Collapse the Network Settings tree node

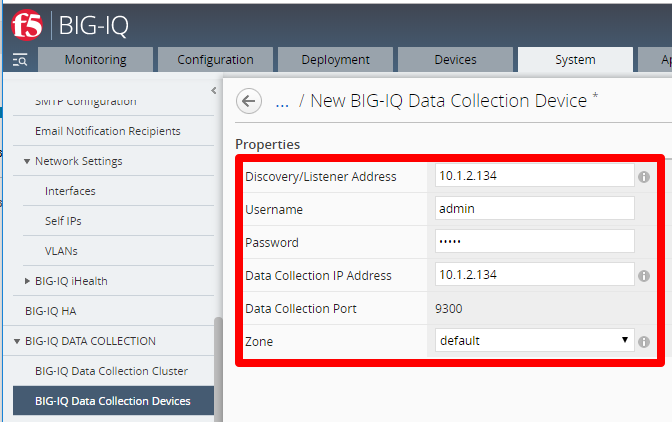pyautogui.click(x=27, y=162)
